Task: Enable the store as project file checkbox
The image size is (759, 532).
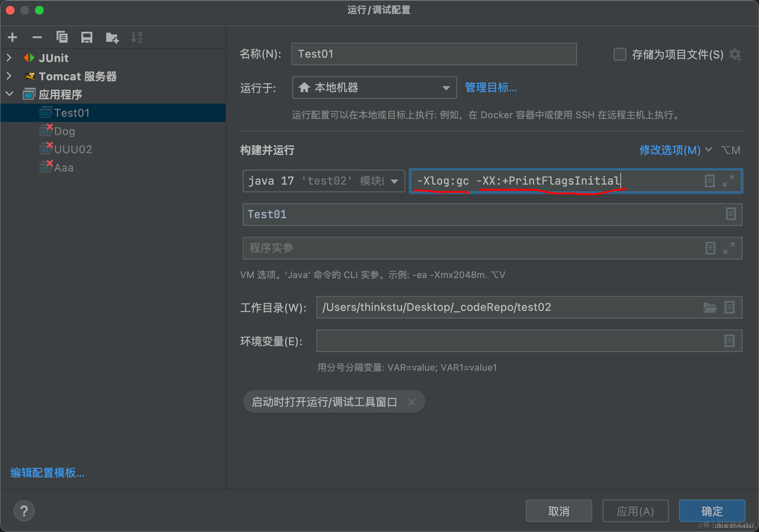Action: pyautogui.click(x=620, y=54)
